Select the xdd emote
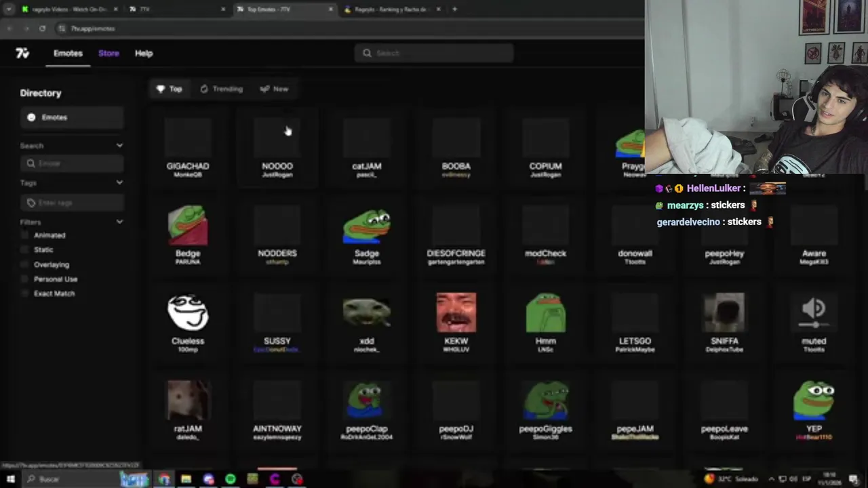 (x=367, y=323)
